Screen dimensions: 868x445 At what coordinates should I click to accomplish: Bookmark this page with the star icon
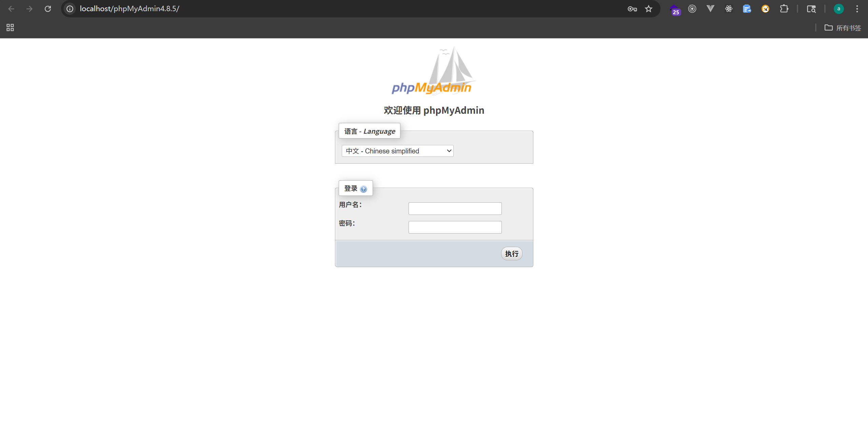pyautogui.click(x=649, y=9)
